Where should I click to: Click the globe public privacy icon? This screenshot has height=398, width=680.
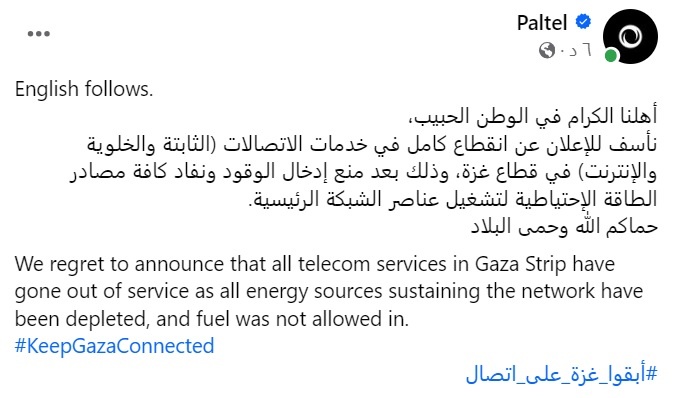tap(547, 50)
